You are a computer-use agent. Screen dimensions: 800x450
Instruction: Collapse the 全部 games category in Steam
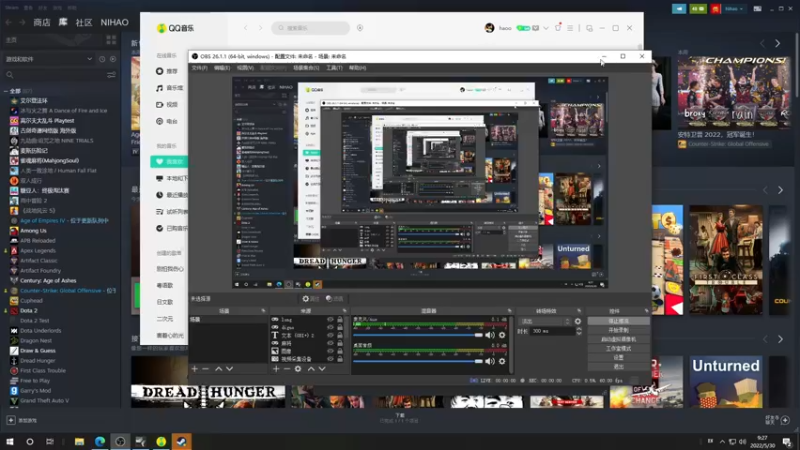pos(6,91)
